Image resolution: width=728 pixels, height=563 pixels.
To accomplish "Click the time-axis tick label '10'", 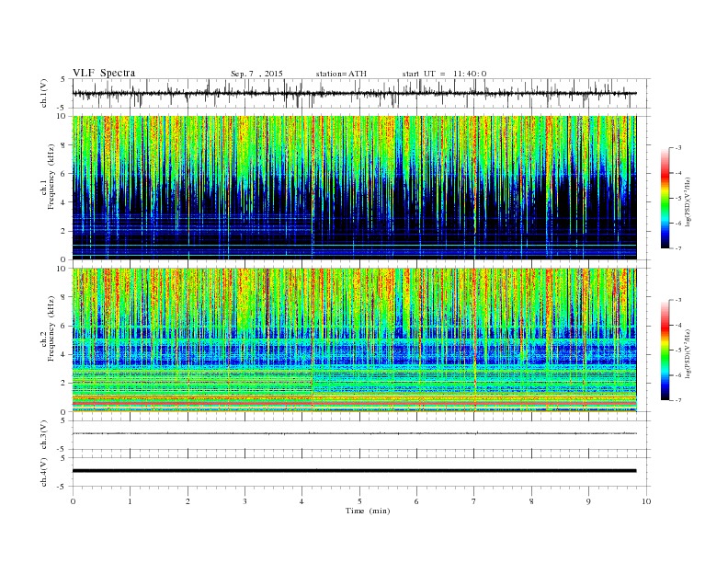I will point(646,501).
